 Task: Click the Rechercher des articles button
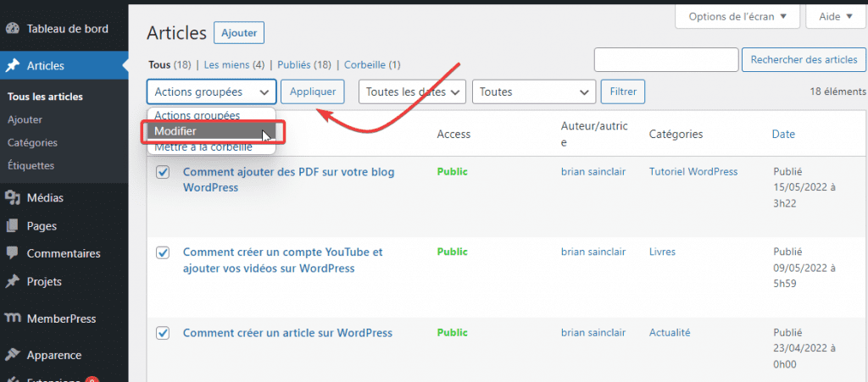pos(804,59)
